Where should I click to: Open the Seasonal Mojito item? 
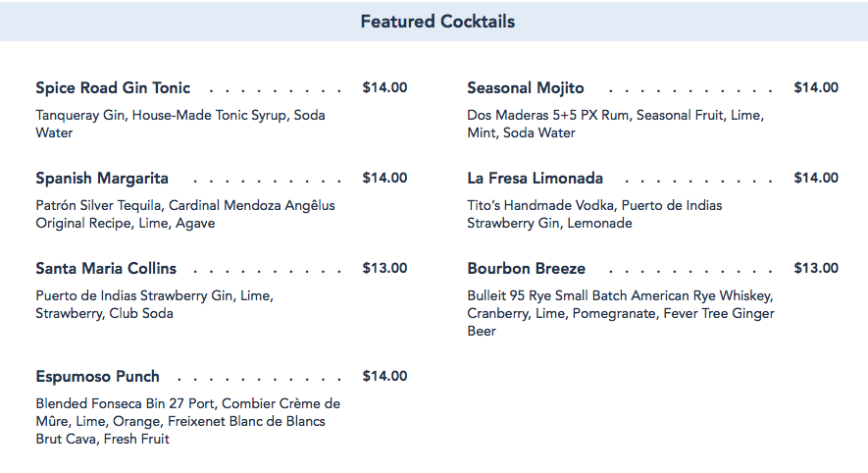[526, 88]
